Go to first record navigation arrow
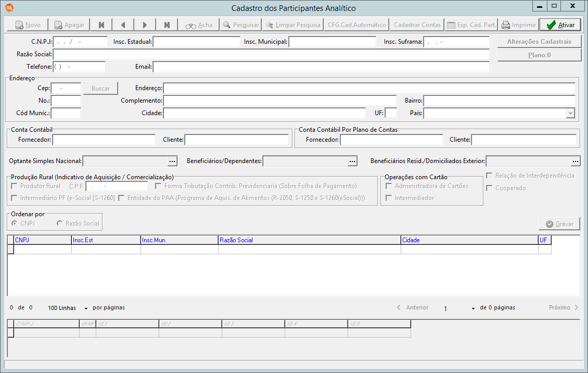The image size is (588, 373). click(x=101, y=25)
